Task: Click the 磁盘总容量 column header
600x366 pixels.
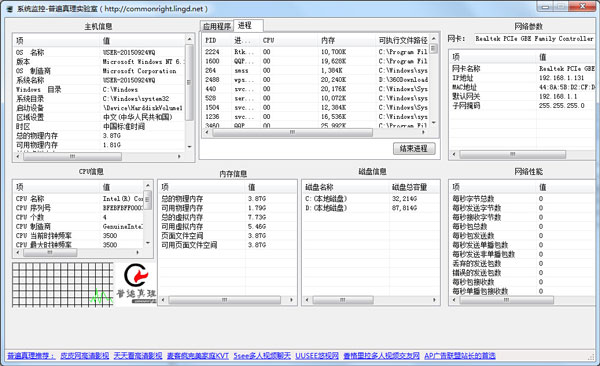Action: [414, 187]
